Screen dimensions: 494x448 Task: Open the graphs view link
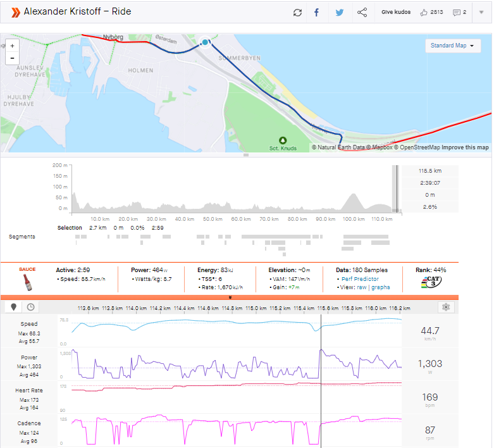click(x=380, y=287)
